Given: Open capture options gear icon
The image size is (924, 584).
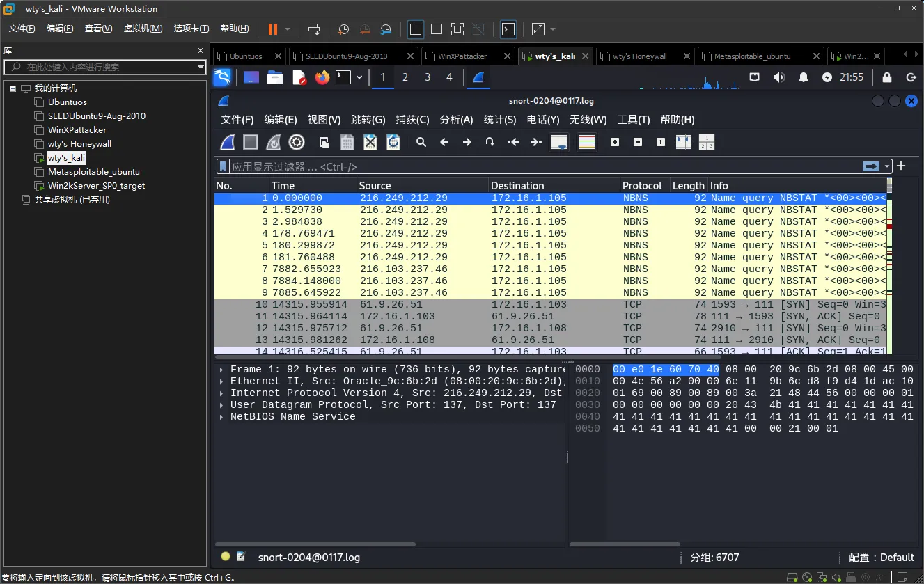Looking at the screenshot, I should point(297,143).
